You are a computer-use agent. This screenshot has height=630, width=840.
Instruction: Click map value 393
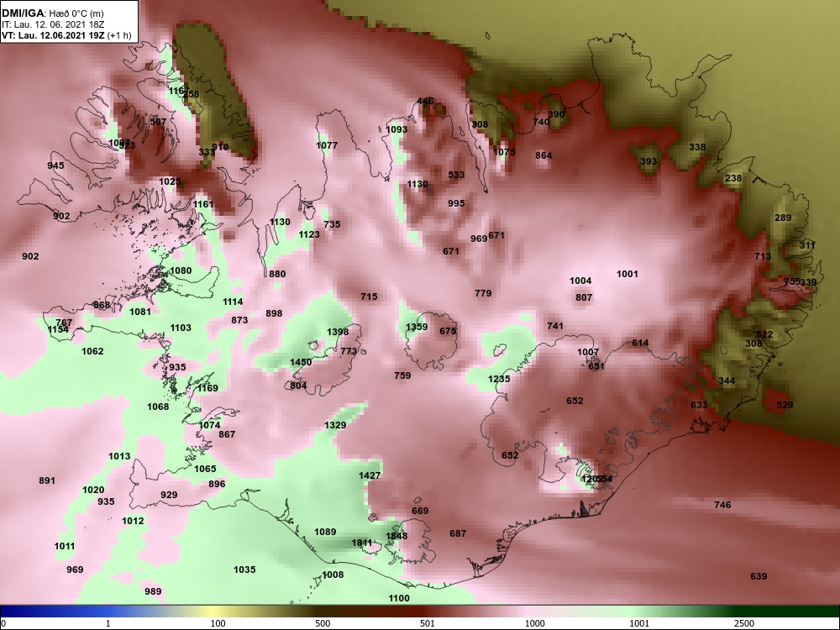click(x=648, y=161)
